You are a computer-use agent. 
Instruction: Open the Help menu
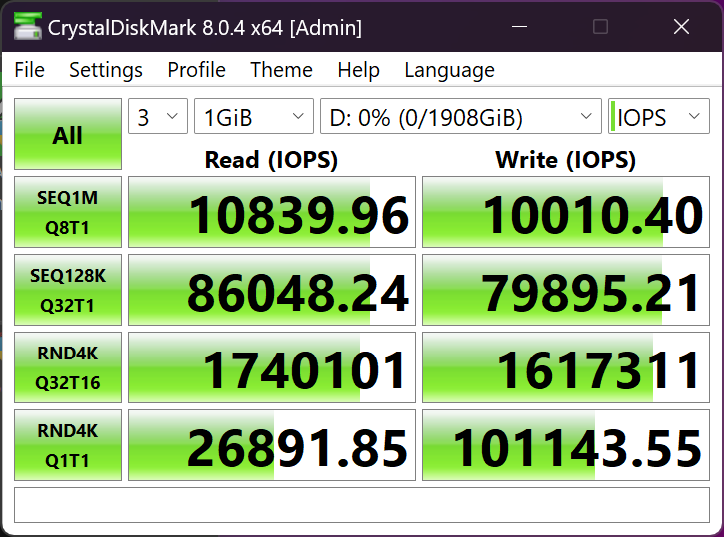click(x=358, y=70)
